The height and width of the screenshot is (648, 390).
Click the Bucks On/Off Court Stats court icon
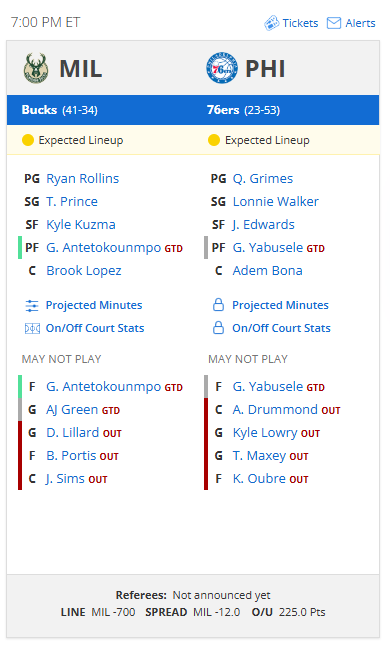coord(32,329)
